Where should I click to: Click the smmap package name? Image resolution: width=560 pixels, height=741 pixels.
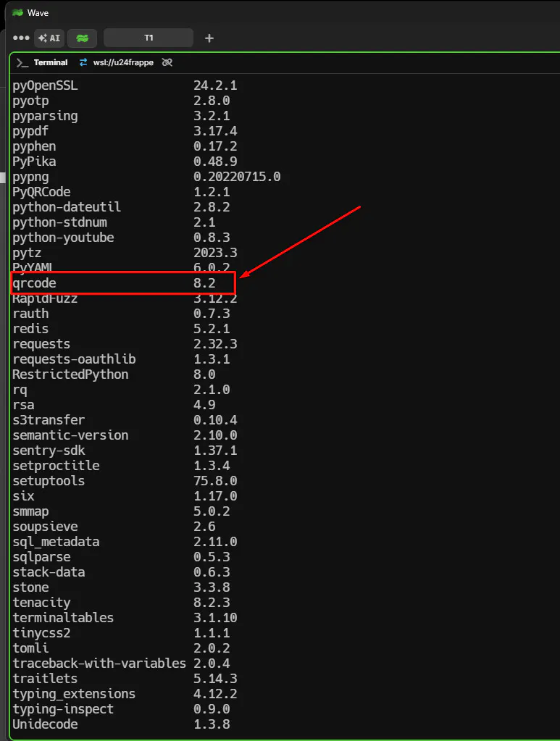30,511
